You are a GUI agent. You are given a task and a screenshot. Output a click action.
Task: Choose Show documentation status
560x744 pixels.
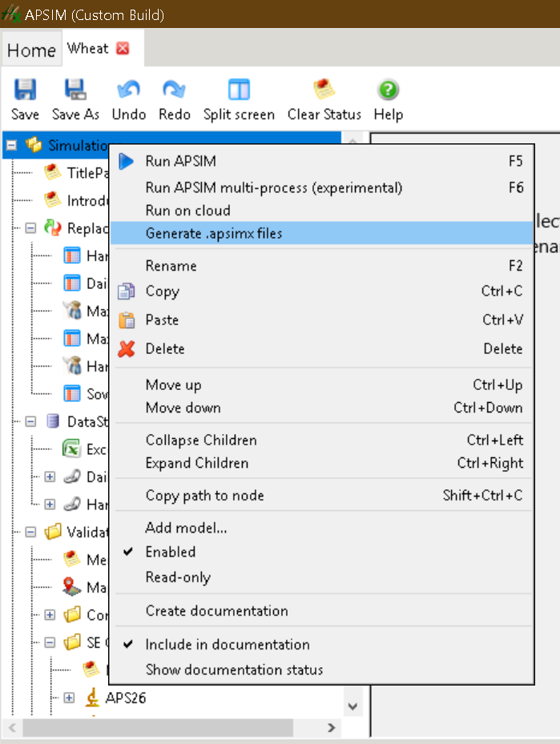pyautogui.click(x=322, y=670)
